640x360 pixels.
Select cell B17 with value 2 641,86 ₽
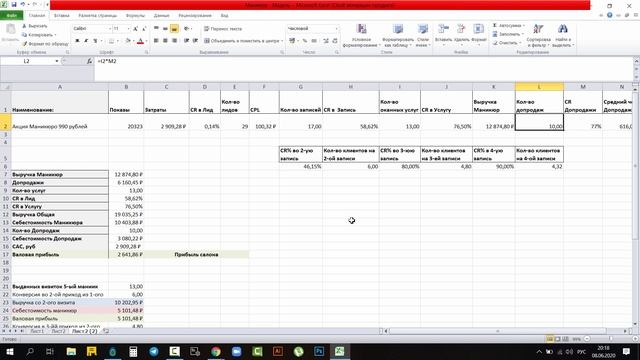(126, 254)
